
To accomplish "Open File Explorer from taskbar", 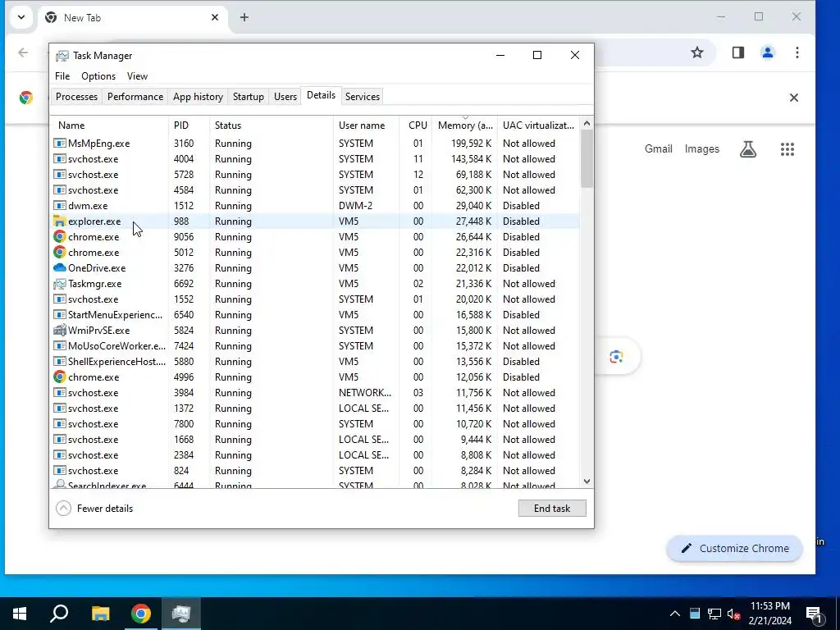I will 100,614.
